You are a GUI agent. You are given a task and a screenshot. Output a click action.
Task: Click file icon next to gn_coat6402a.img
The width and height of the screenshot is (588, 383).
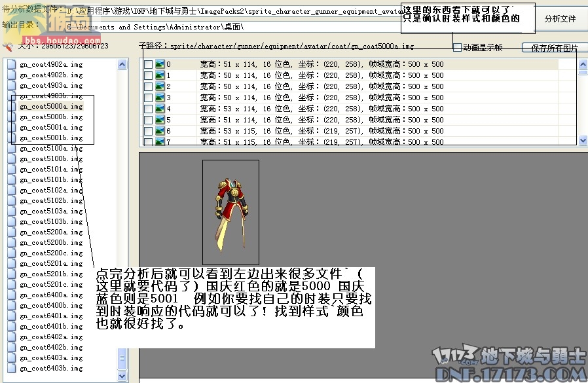point(12,337)
